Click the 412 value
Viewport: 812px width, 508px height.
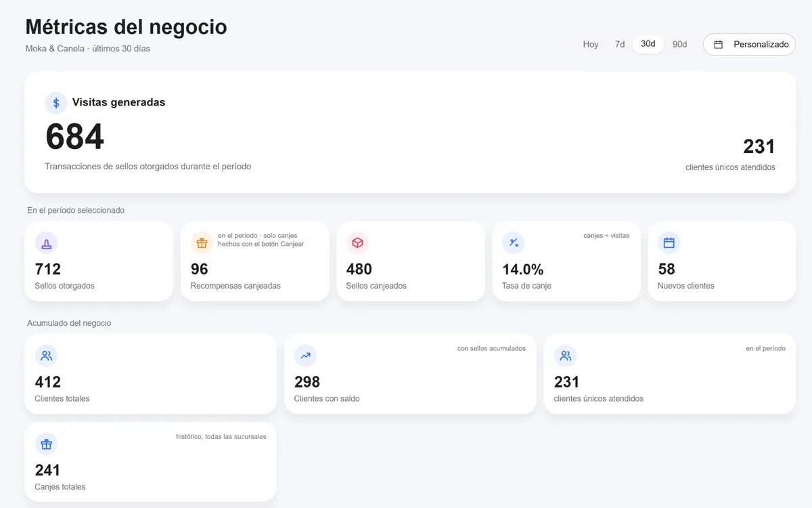(48, 382)
